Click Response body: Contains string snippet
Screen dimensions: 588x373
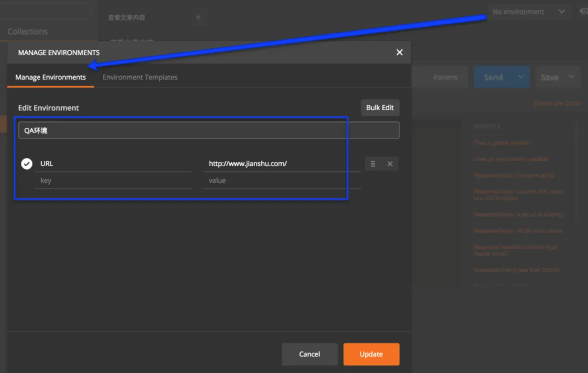(x=514, y=175)
